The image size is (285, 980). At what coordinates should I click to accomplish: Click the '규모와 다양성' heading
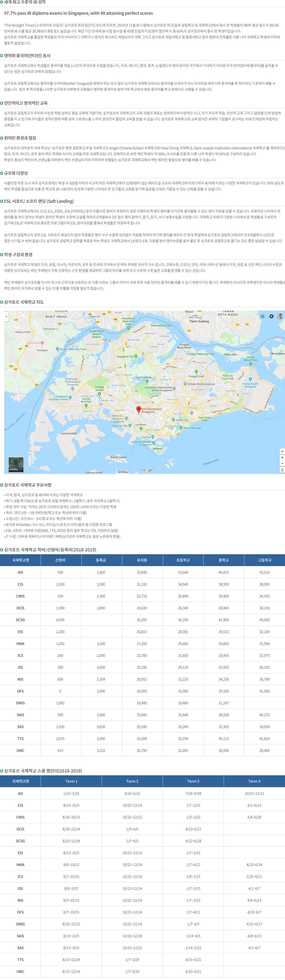16,173
